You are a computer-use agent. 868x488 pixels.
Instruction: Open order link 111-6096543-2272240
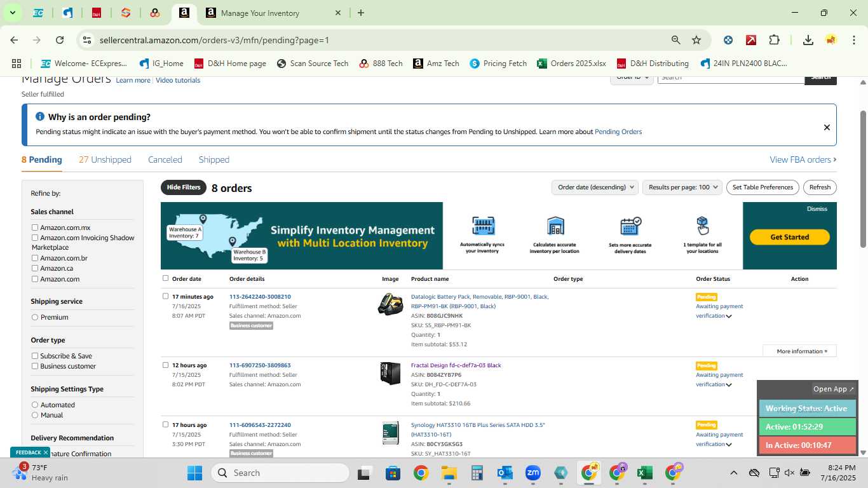coord(260,425)
